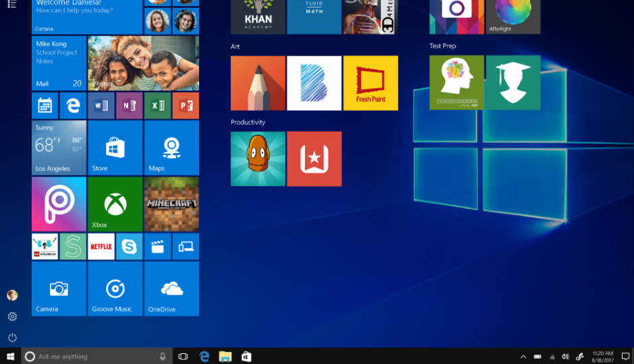The width and height of the screenshot is (634, 364).
Task: Launch Fresh Paint tile
Action: click(x=370, y=83)
